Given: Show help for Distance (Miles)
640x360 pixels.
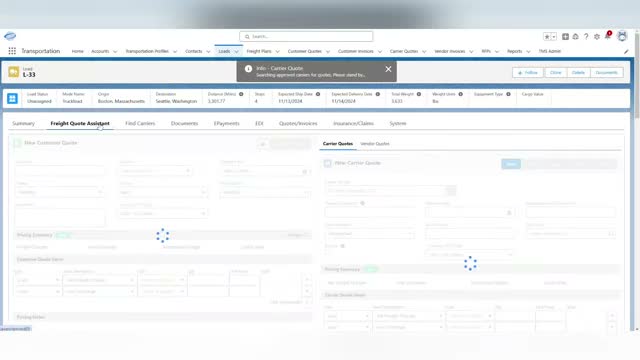Looking at the screenshot, I should click(x=241, y=94).
